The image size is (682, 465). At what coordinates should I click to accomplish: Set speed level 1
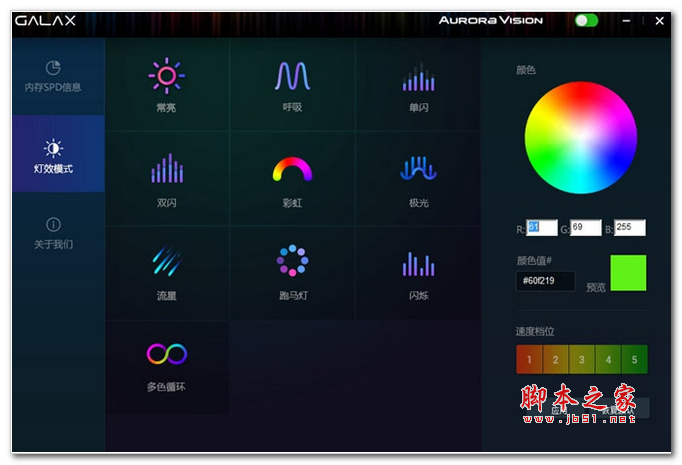[529, 360]
